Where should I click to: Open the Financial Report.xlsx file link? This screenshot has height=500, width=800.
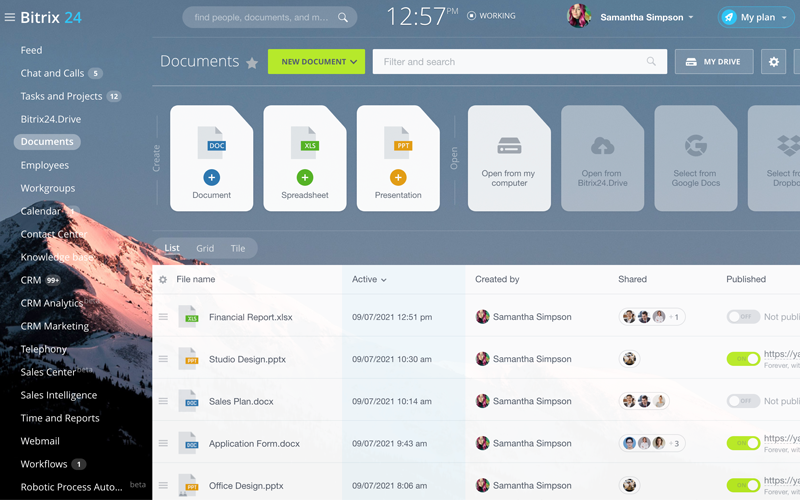tap(251, 317)
